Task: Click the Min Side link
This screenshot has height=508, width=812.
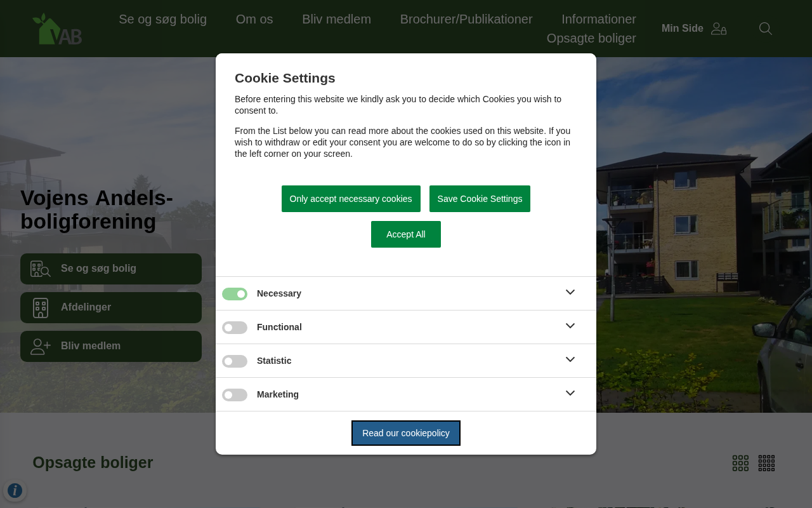Action: coord(683,29)
